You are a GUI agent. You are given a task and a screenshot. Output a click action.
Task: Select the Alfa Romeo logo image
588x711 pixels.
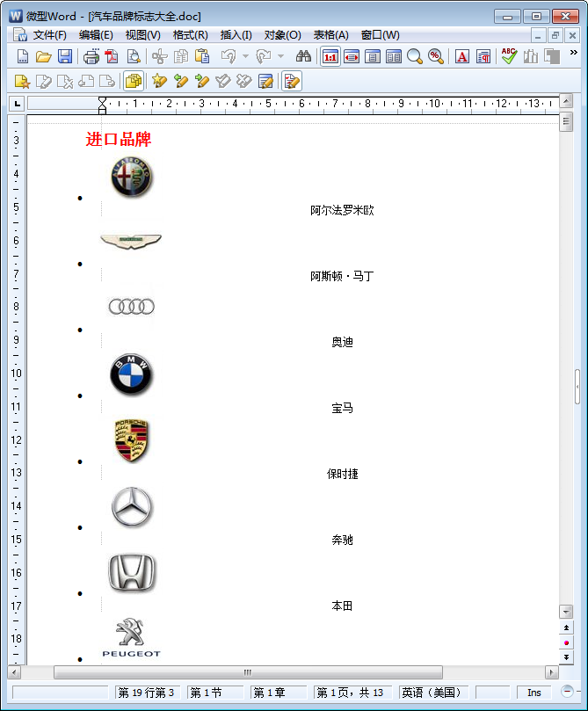(x=132, y=177)
